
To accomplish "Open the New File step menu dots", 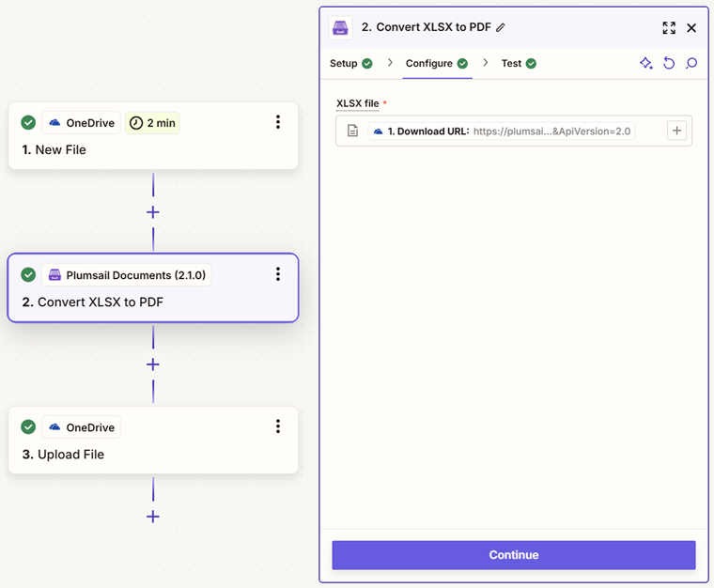I will 278,122.
